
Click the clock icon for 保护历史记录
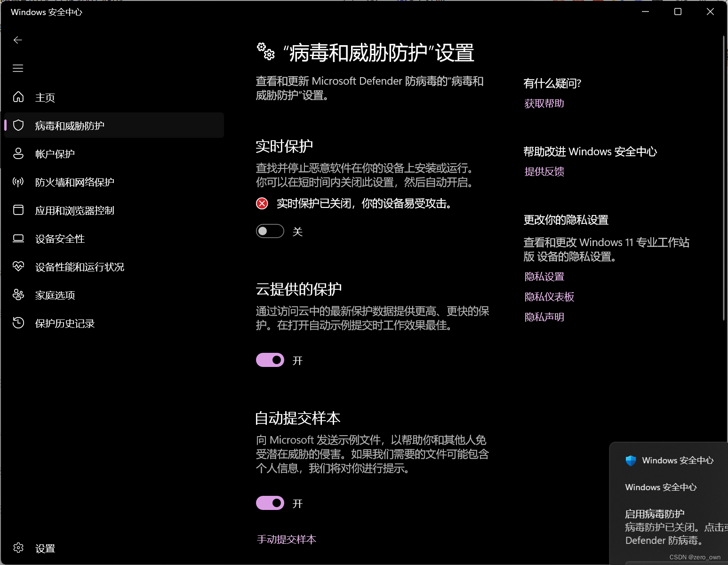pos(18,323)
